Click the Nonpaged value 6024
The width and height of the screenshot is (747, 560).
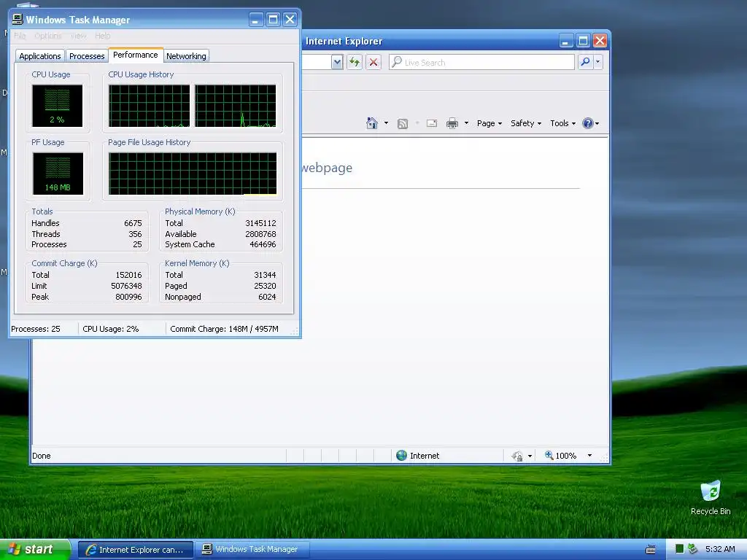[267, 297]
